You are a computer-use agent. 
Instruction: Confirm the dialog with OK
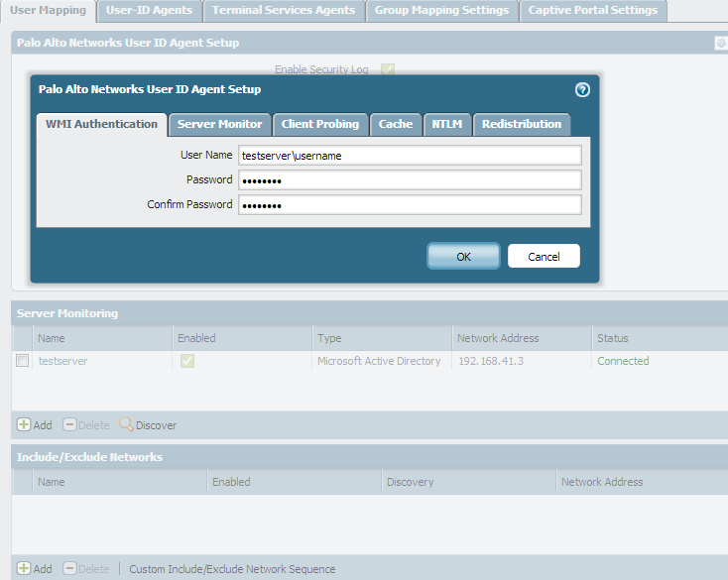click(463, 256)
